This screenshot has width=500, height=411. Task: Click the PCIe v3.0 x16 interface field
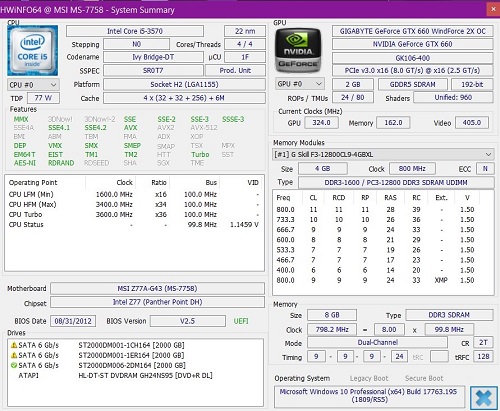click(413, 70)
